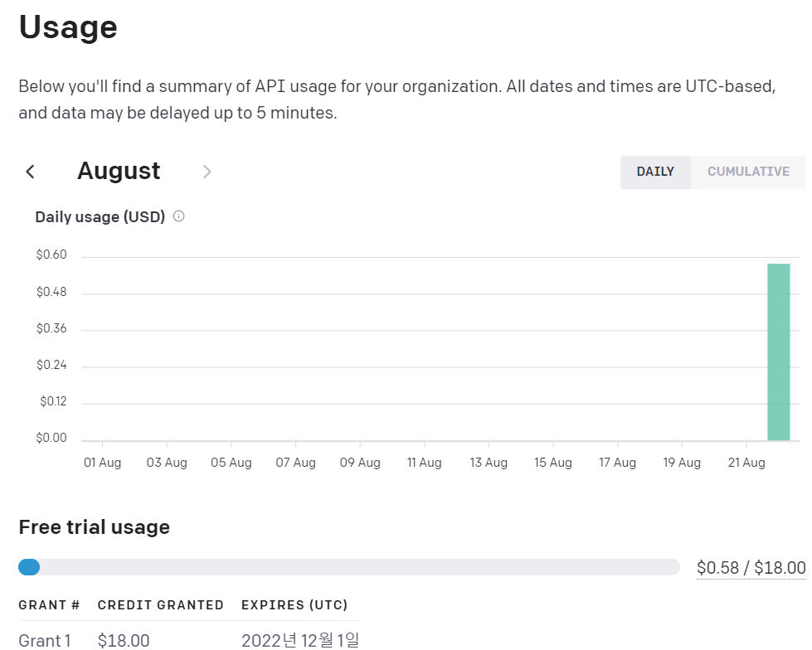Click the GRANT # column header
The width and height of the screenshot is (812, 650).
(49, 605)
